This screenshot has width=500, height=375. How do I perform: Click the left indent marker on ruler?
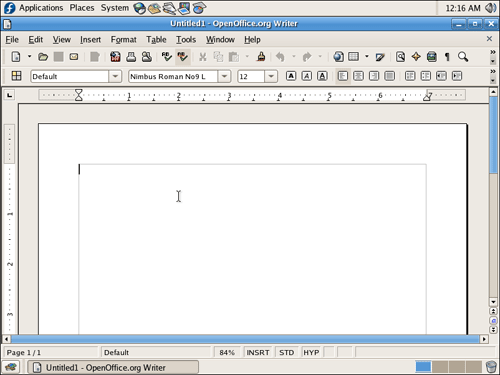(78, 95)
